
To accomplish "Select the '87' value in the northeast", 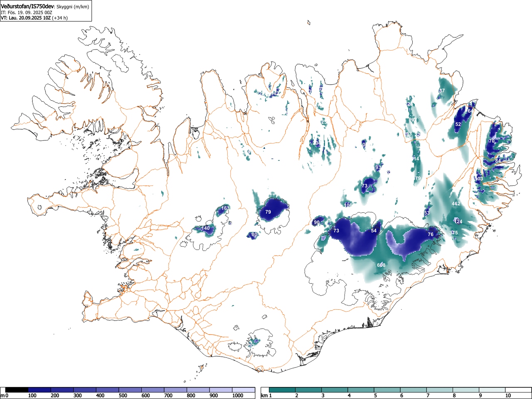I will pos(442,91).
